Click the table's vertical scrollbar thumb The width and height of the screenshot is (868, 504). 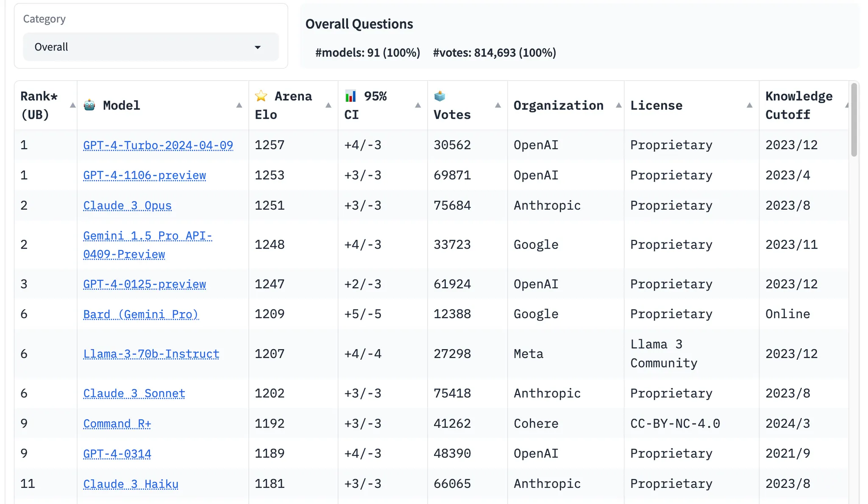[x=854, y=121]
